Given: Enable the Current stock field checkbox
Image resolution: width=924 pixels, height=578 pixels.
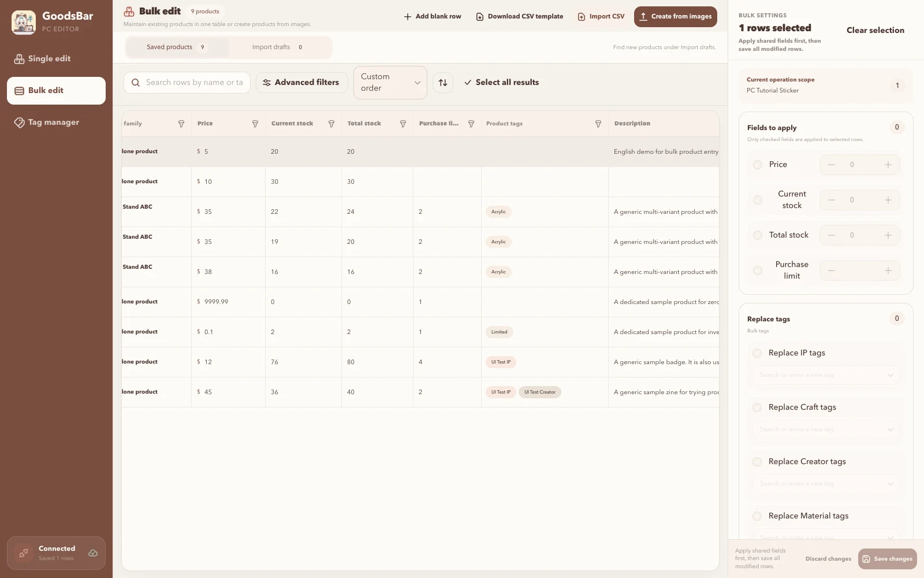Looking at the screenshot, I should (x=758, y=200).
